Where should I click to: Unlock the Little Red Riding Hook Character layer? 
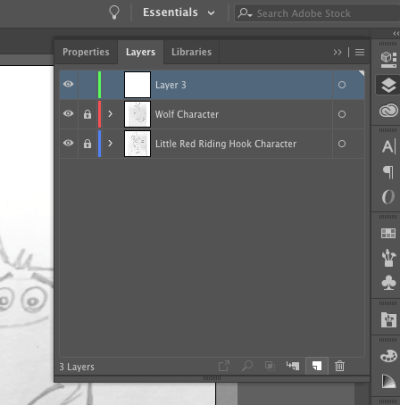pyautogui.click(x=87, y=144)
